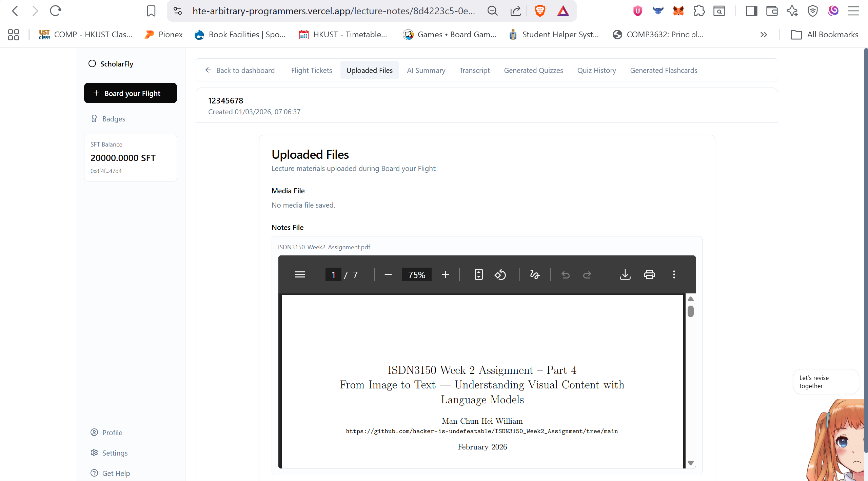Print the PDF using the printer icon
Image resolution: width=868 pixels, height=481 pixels.
(649, 274)
